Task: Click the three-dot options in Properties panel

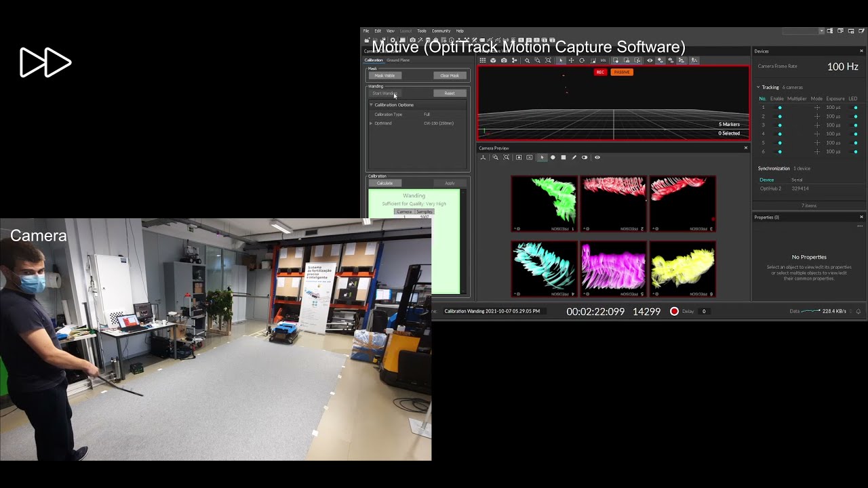Action: (x=860, y=226)
